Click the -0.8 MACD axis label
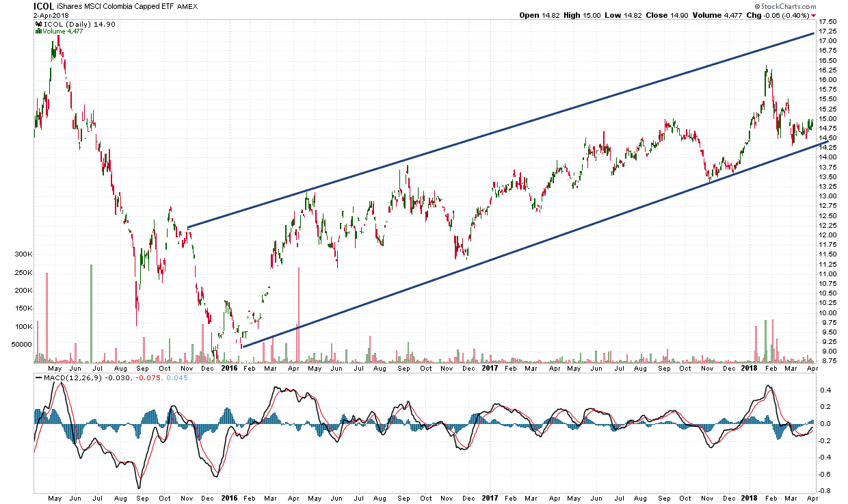 pyautogui.click(x=824, y=491)
